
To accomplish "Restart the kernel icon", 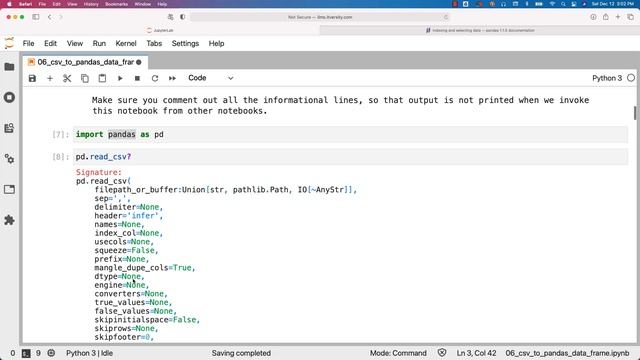I will coord(155,78).
